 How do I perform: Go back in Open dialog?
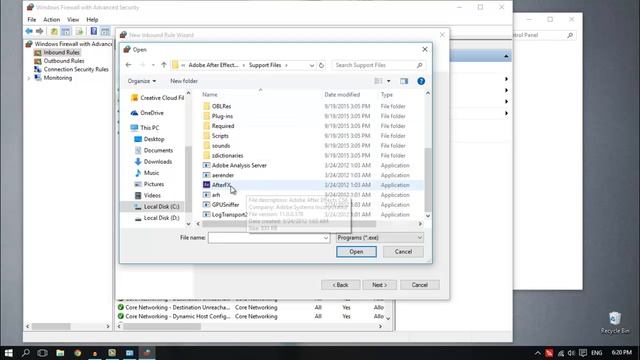click(129, 65)
